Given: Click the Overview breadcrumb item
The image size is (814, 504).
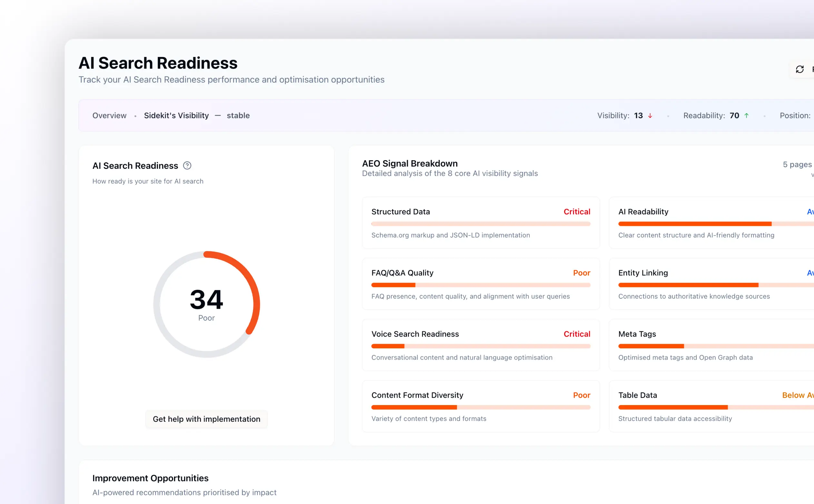Looking at the screenshot, I should pyautogui.click(x=109, y=116).
